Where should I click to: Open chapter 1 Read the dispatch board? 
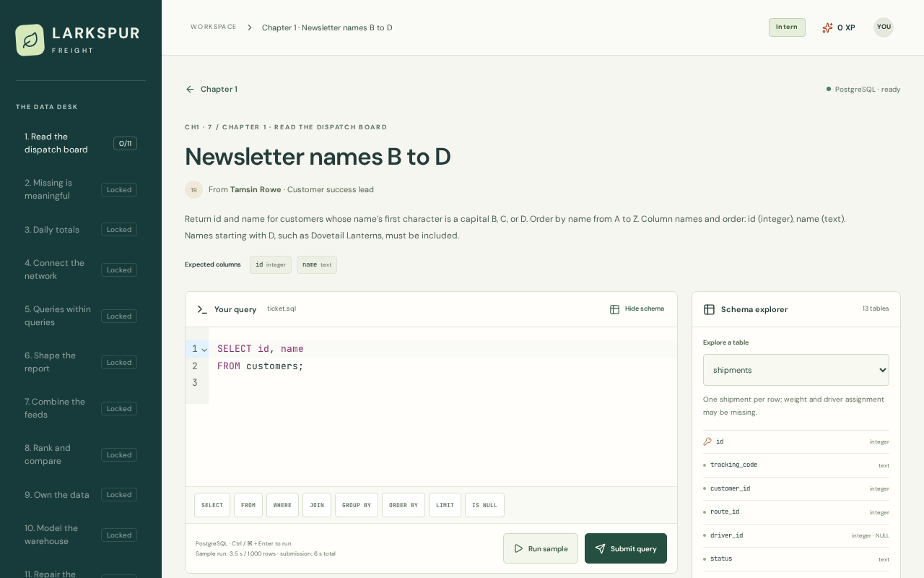[x=81, y=143]
